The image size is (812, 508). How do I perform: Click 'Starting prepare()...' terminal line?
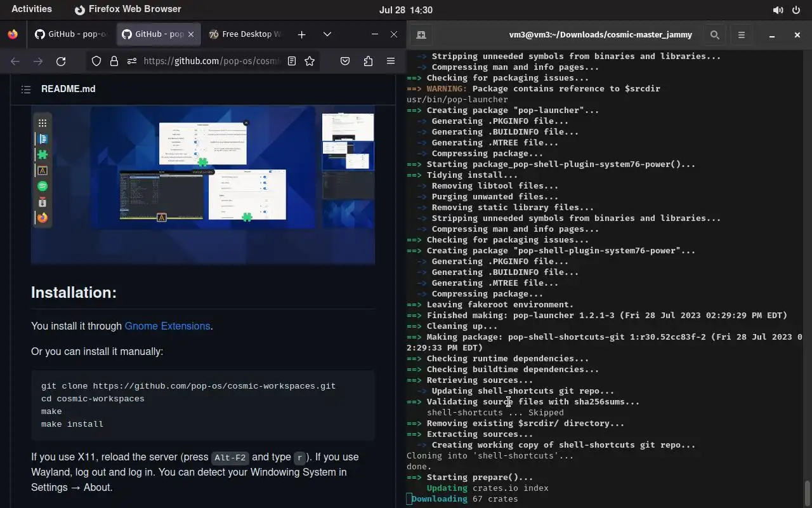(x=470, y=478)
